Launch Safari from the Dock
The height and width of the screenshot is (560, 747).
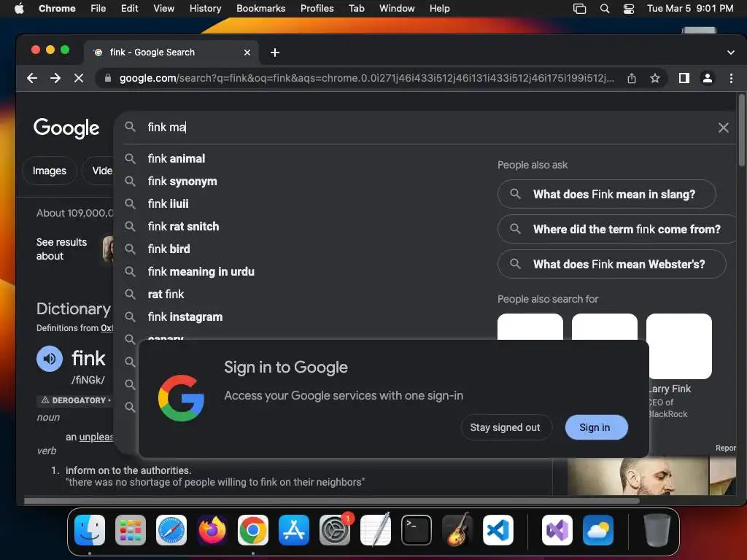coord(171,530)
